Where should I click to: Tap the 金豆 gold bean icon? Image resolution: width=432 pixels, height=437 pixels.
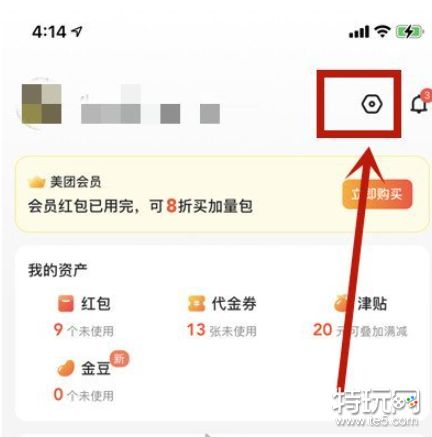point(66,368)
